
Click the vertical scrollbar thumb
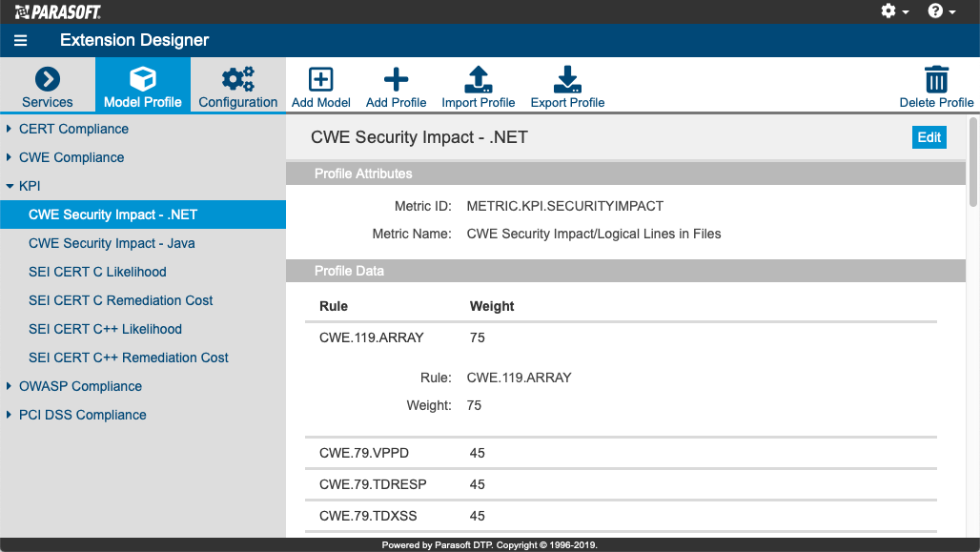(973, 161)
